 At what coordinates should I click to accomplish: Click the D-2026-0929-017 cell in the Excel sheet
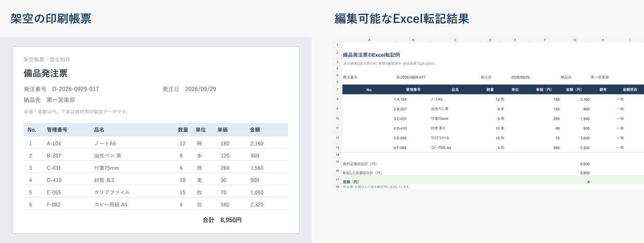tap(411, 77)
